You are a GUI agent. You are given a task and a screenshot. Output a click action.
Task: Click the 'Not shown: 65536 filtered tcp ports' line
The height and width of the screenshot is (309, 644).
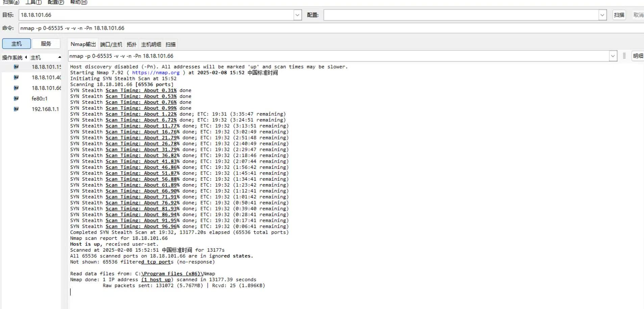(143, 262)
